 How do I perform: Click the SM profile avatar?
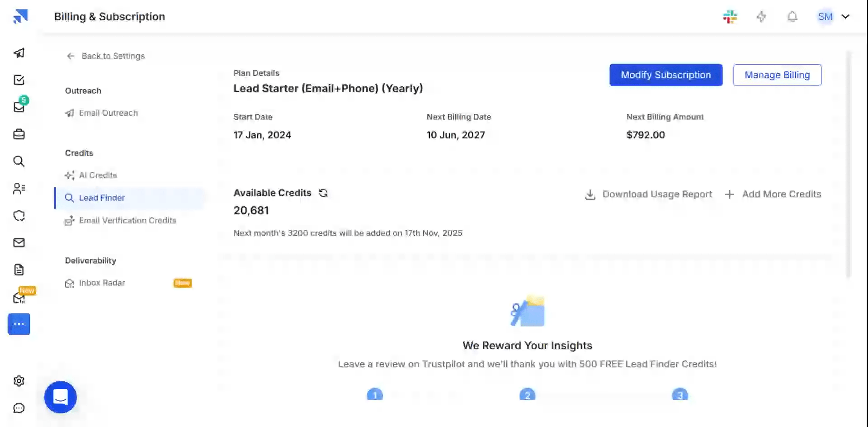coord(825,17)
